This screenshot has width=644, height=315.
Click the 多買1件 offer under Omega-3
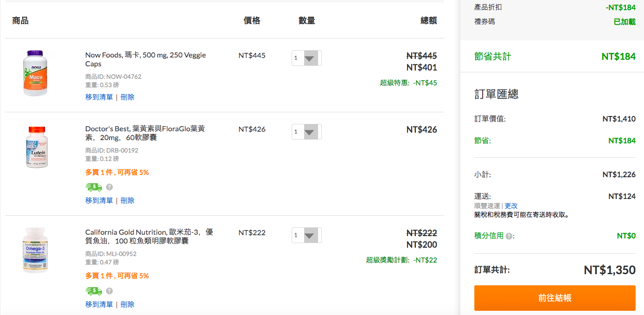pos(117,276)
